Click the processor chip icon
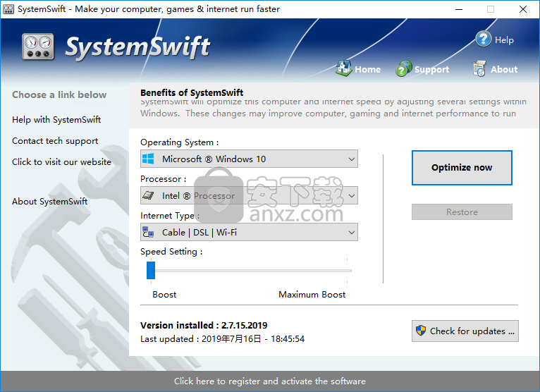The image size is (540, 392). point(149,195)
